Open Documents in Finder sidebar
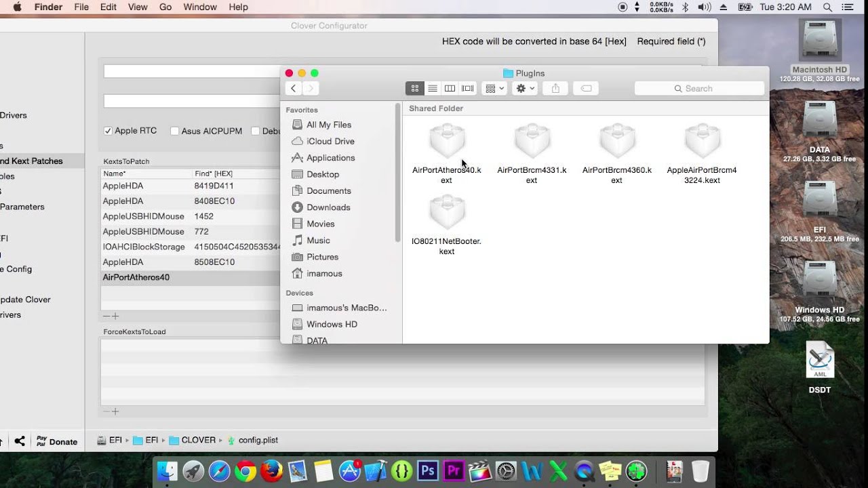 [328, 191]
